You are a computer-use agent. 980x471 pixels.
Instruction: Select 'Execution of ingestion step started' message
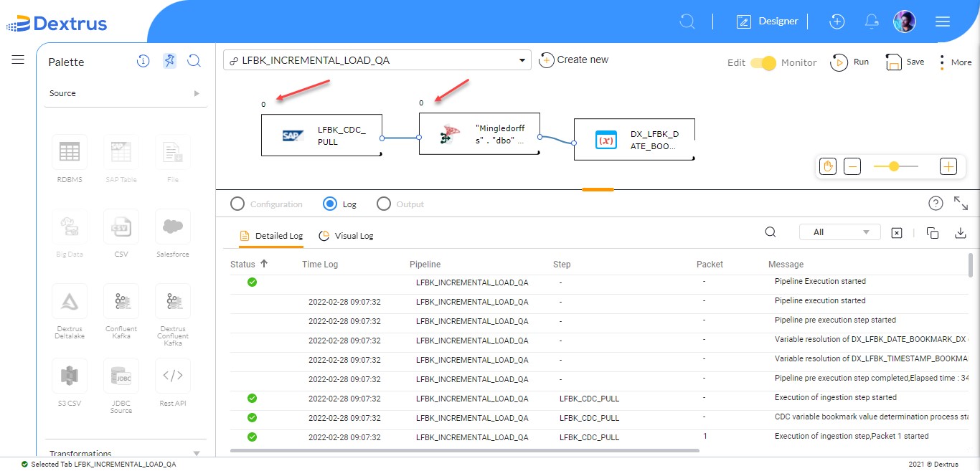pyautogui.click(x=836, y=397)
